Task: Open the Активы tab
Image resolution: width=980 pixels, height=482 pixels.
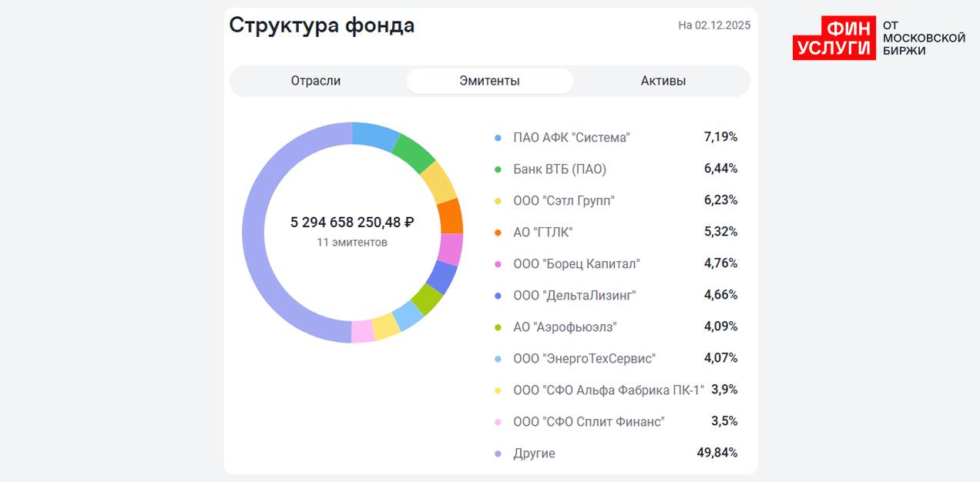Action: [x=663, y=81]
